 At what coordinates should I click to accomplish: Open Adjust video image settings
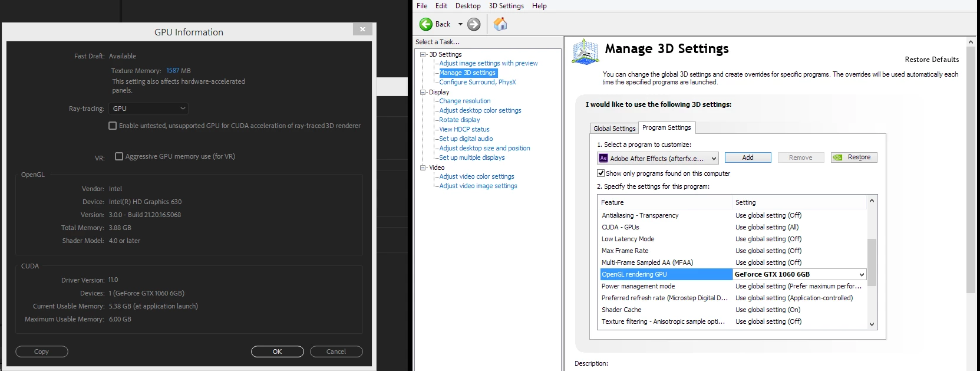[478, 186]
